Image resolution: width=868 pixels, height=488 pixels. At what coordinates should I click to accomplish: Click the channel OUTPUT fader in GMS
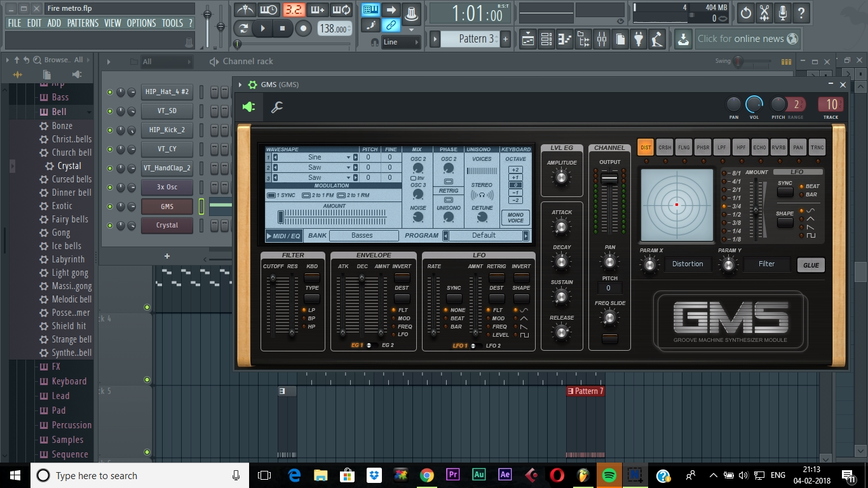tap(609, 179)
